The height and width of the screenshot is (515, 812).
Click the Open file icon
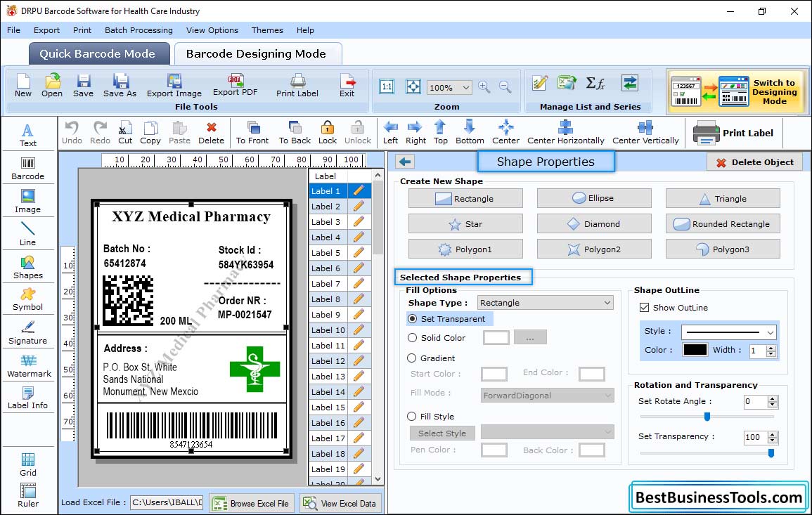click(52, 86)
